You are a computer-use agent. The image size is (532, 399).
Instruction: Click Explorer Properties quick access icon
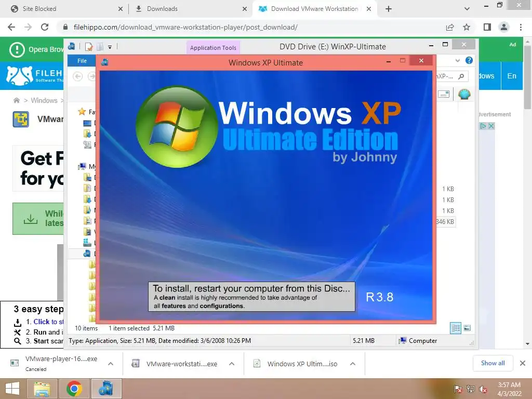coord(89,46)
